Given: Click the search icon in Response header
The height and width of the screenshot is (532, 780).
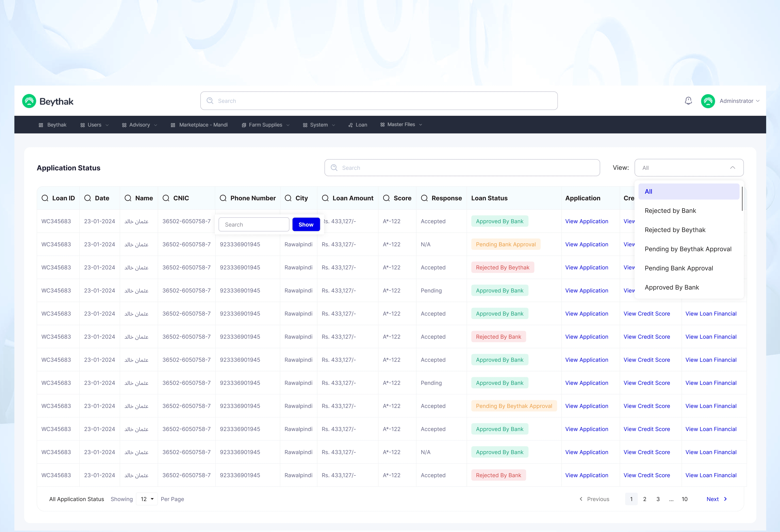Looking at the screenshot, I should [x=424, y=198].
